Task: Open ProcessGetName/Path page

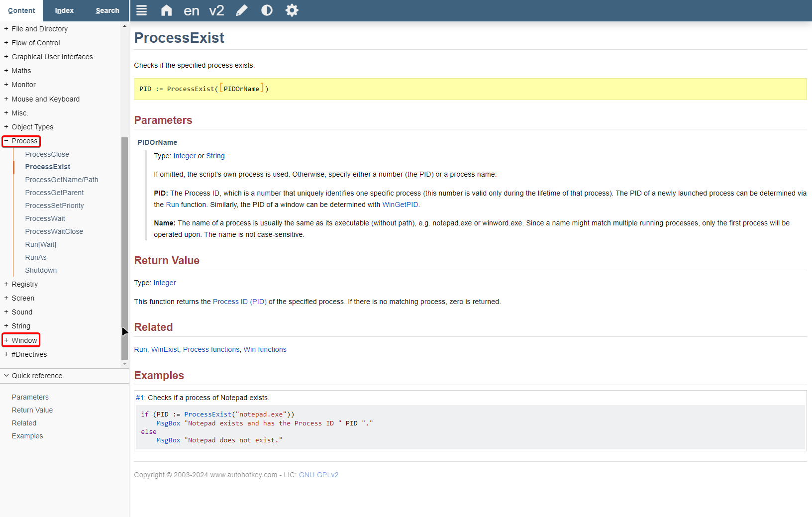Action: (x=62, y=180)
